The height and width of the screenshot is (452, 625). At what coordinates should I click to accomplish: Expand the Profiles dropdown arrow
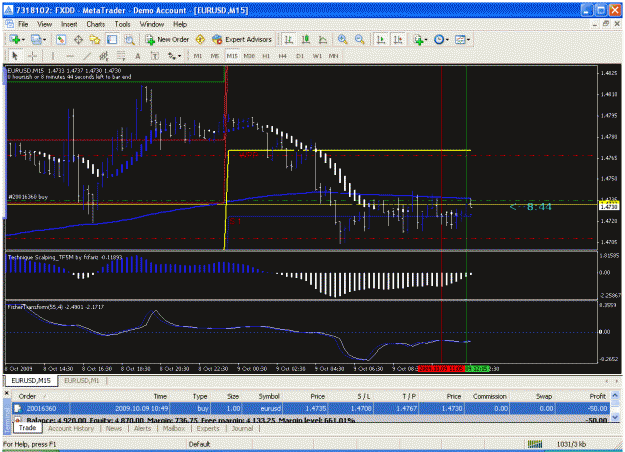point(44,39)
